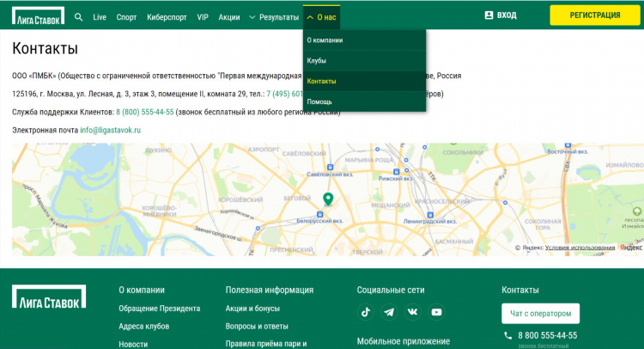Open Чат с оператором button
The height and width of the screenshot is (349, 644).
pyautogui.click(x=540, y=314)
